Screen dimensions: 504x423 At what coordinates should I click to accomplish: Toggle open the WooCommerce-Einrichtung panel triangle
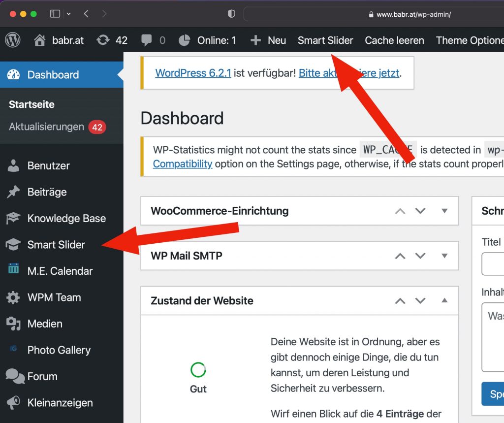444,211
